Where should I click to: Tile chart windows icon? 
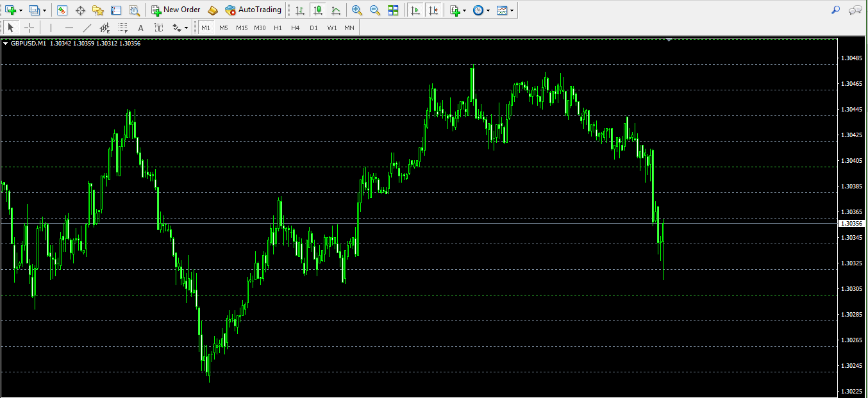393,10
